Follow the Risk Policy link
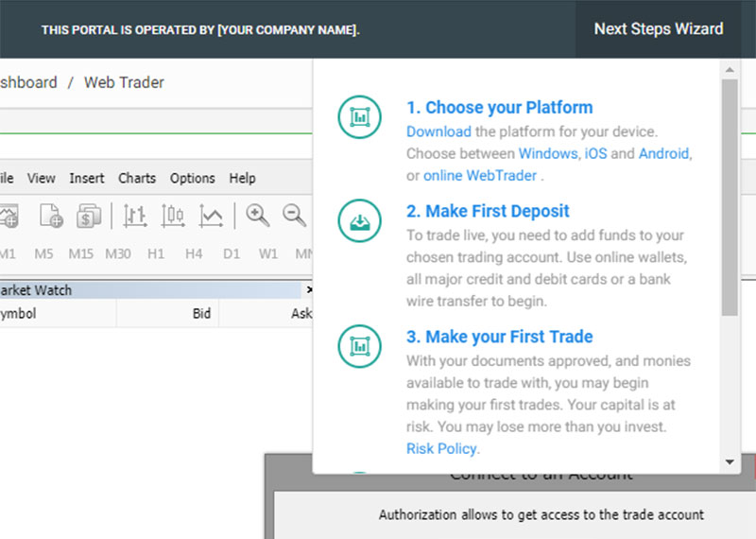The image size is (756, 539). click(x=441, y=448)
